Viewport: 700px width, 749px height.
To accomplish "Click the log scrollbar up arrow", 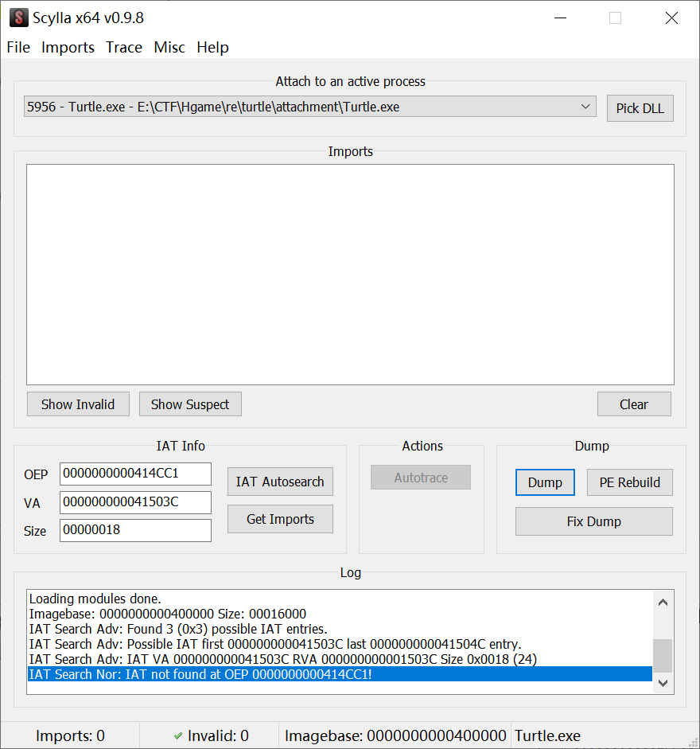I will [663, 603].
